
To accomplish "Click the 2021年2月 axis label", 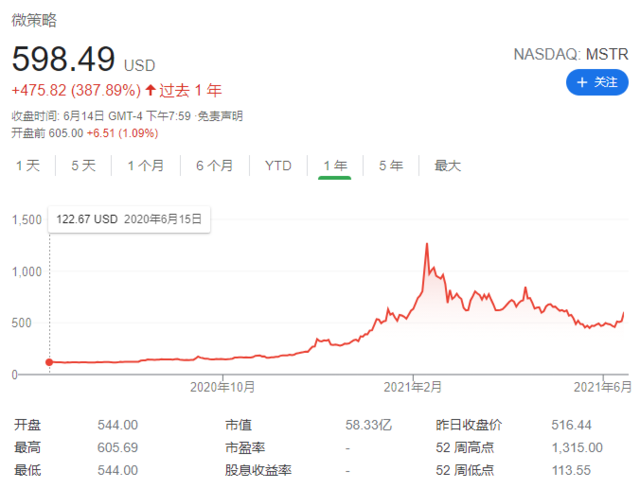I will click(413, 387).
